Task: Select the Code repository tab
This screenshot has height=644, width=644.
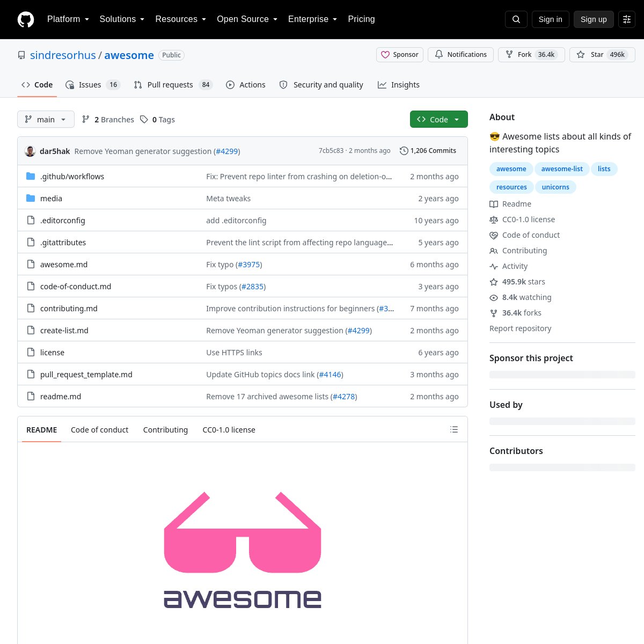Action: pyautogui.click(x=37, y=85)
